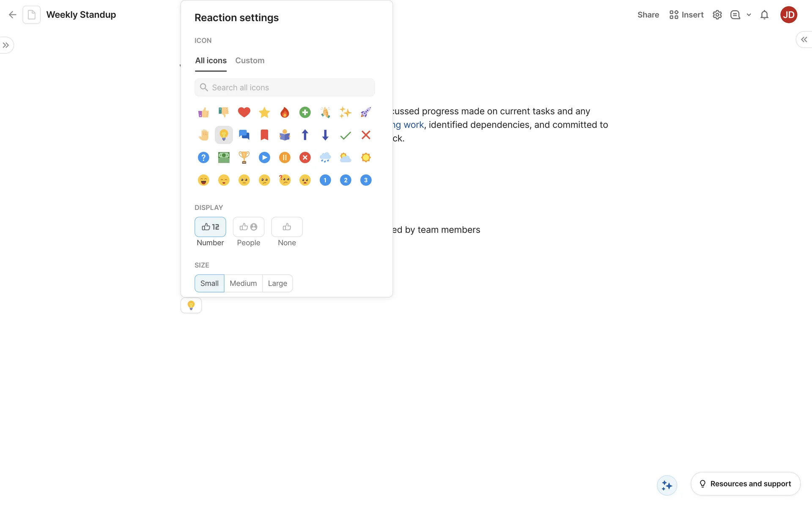This screenshot has width=812, height=508.
Task: Click the Share button
Action: (648, 15)
